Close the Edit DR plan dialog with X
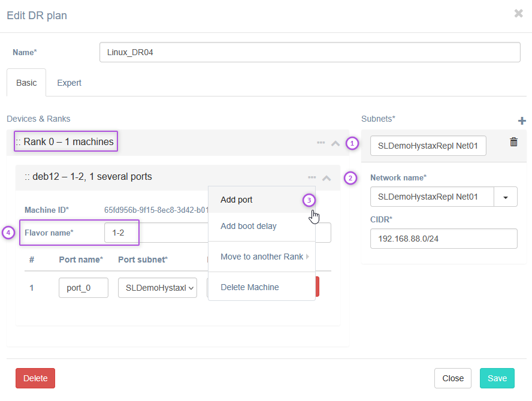The image size is (532, 401). [x=518, y=14]
